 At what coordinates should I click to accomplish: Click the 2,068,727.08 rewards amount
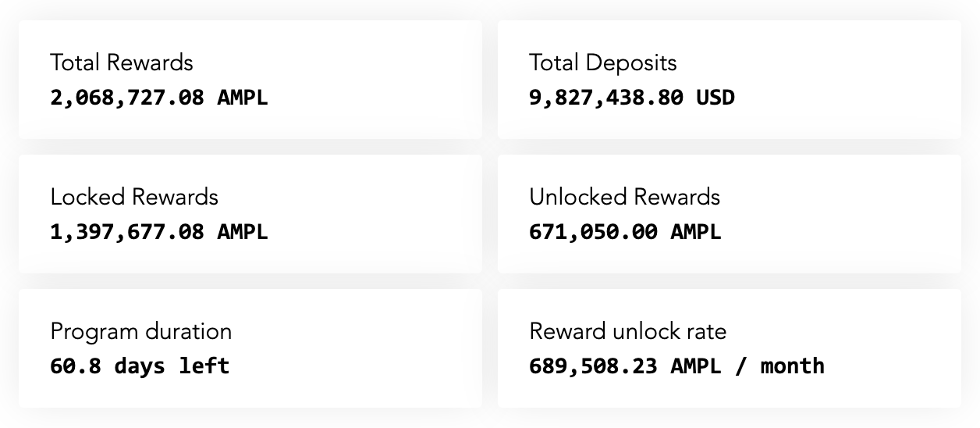(x=127, y=98)
